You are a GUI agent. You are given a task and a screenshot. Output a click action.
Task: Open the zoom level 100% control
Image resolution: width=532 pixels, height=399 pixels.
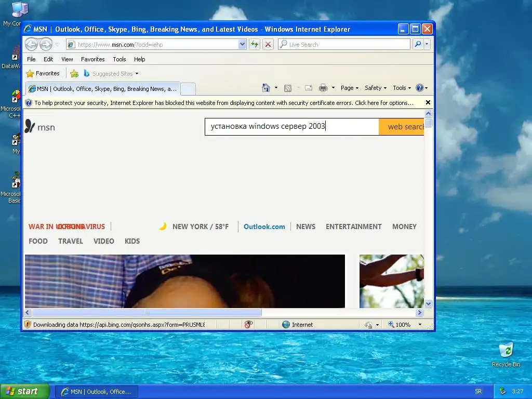(400, 325)
